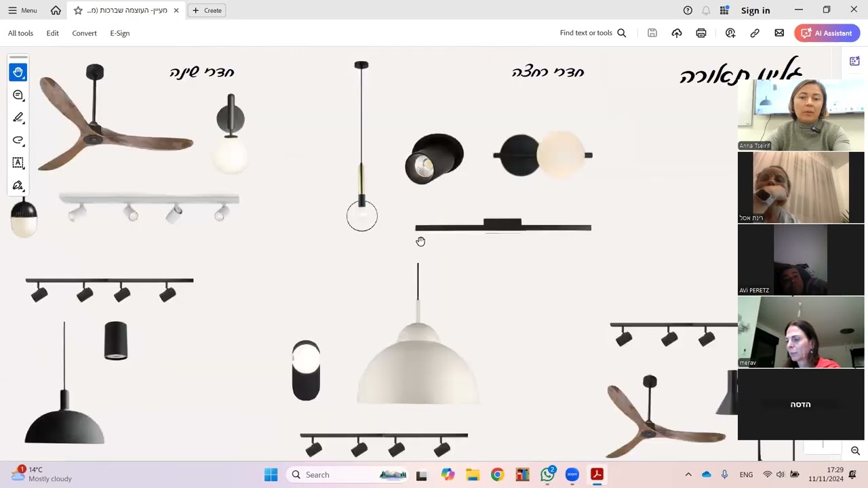Pick the Add text box tool
Image resolution: width=868 pixels, height=488 pixels.
coord(18,163)
